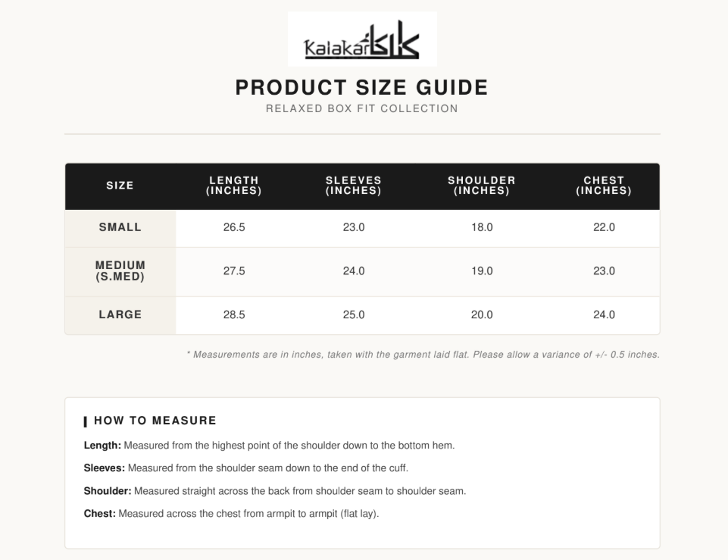728x560 pixels.
Task: Select the LARGE size row label
Action: pyautogui.click(x=120, y=314)
